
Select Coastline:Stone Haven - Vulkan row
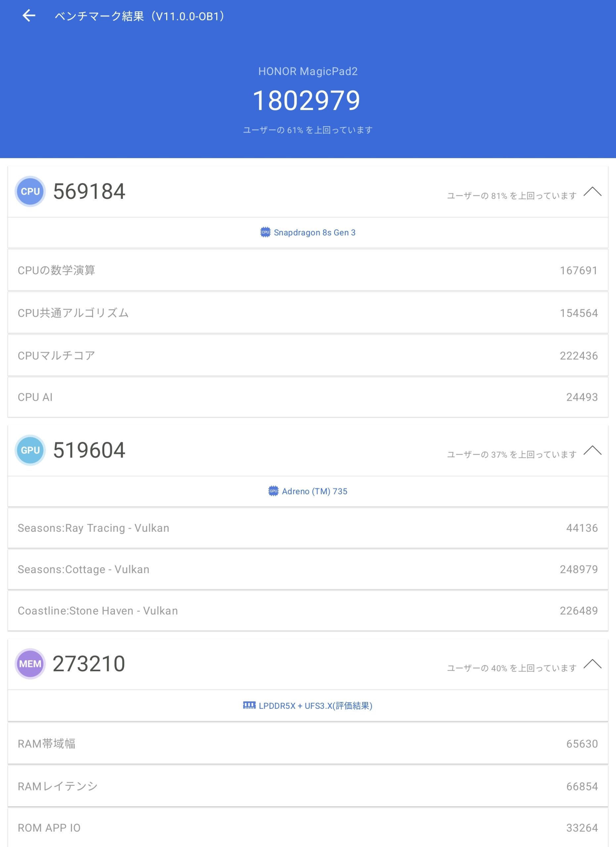coord(308,611)
